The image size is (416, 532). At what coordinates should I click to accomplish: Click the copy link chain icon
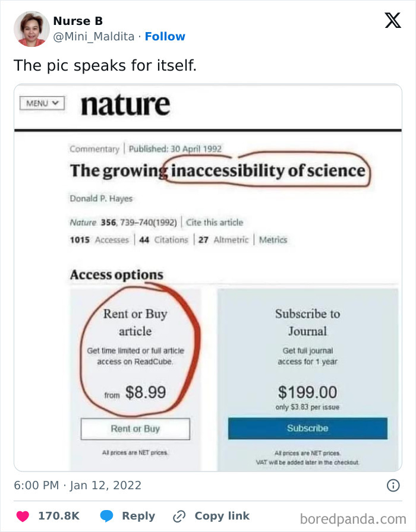point(179,516)
